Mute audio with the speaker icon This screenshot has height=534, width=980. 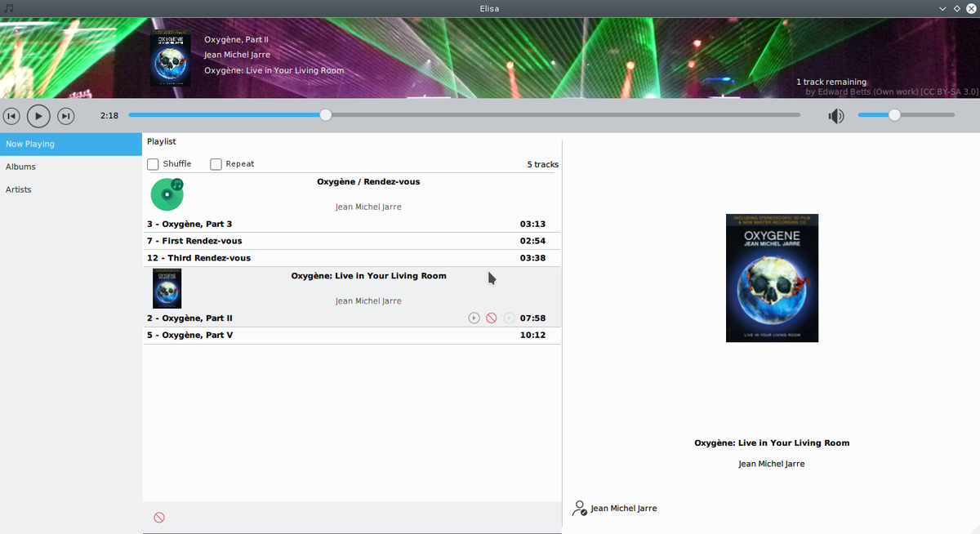click(835, 116)
